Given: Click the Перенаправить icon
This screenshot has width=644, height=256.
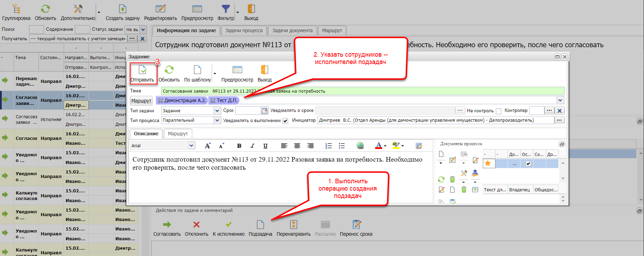Looking at the screenshot, I should (293, 225).
